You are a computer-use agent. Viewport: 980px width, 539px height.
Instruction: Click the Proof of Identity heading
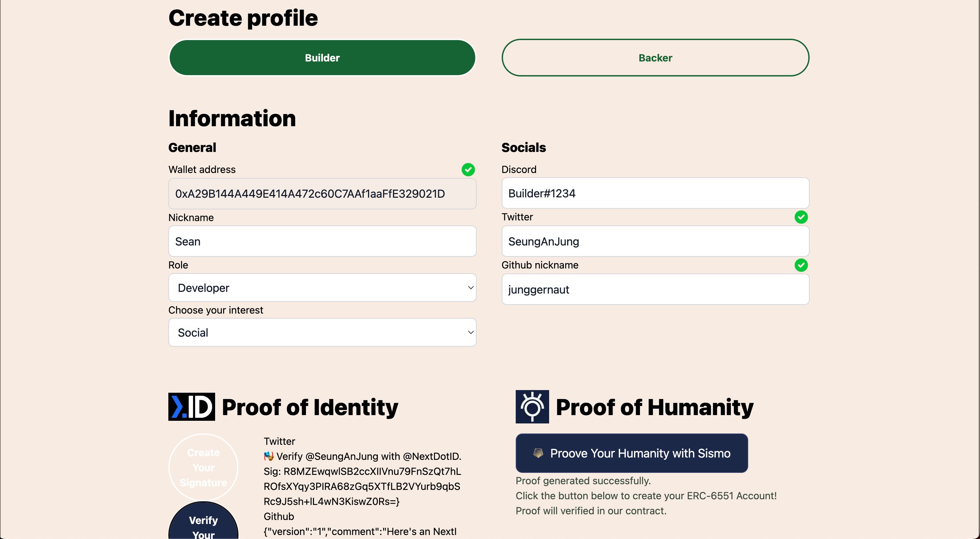coord(310,407)
